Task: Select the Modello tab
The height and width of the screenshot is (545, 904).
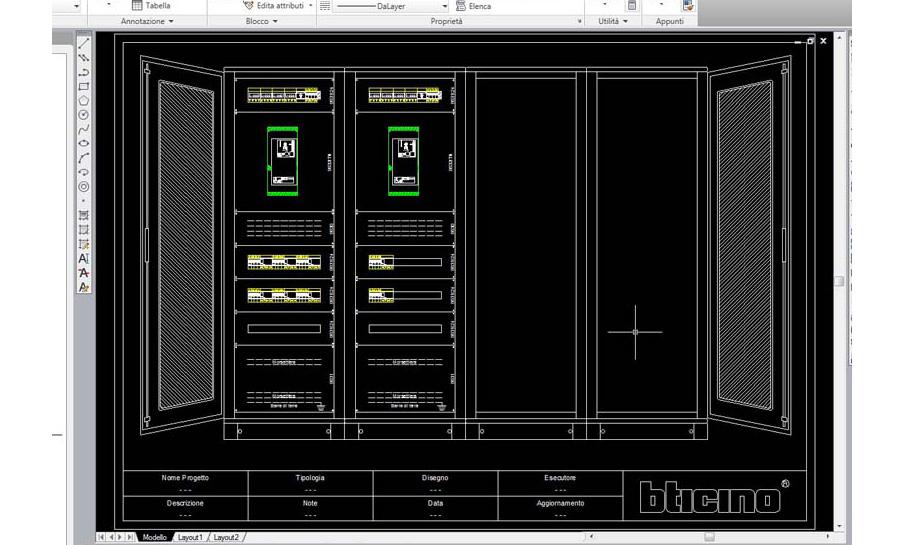Action: point(154,538)
